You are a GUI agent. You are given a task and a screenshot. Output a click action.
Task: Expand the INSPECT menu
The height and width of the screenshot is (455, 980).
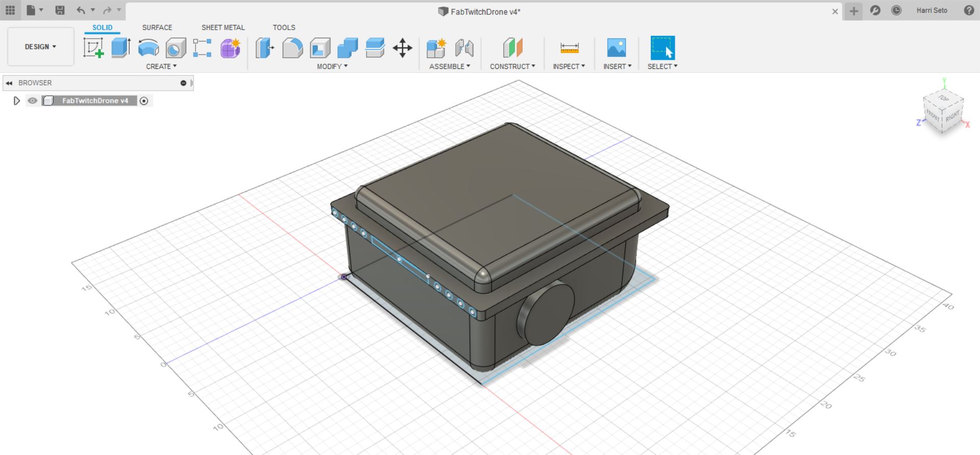tap(569, 66)
